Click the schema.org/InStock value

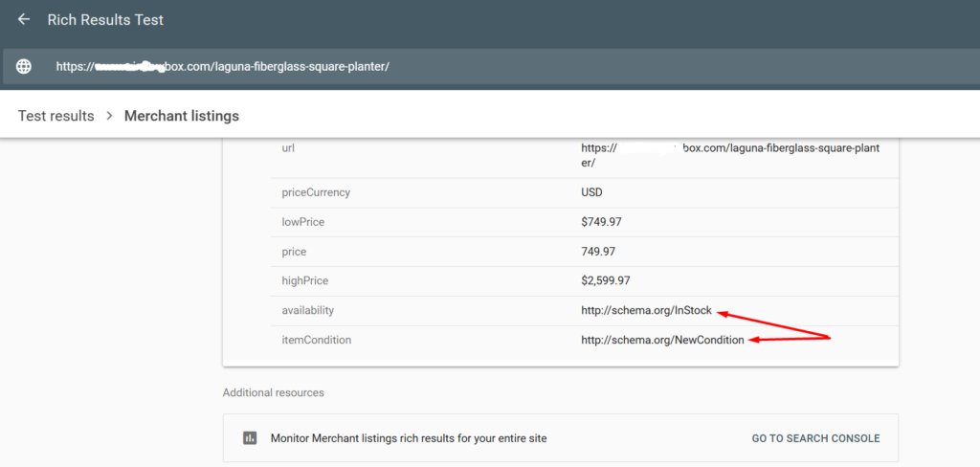648,310
